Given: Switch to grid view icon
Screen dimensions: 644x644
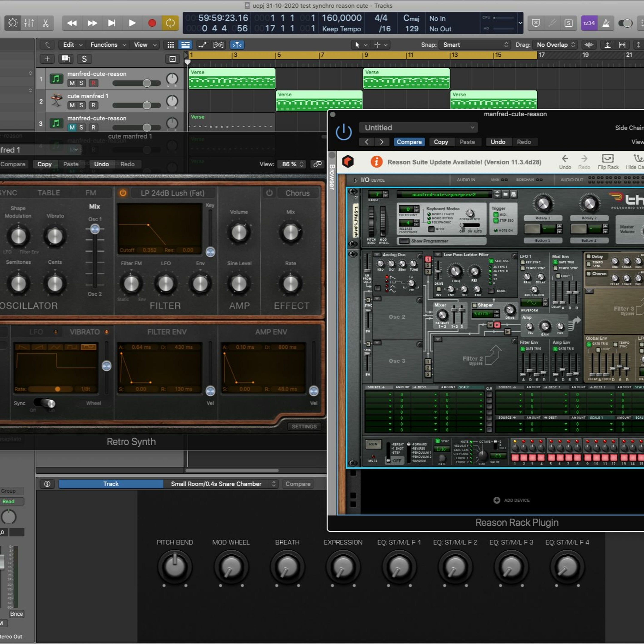Looking at the screenshot, I should (x=171, y=45).
